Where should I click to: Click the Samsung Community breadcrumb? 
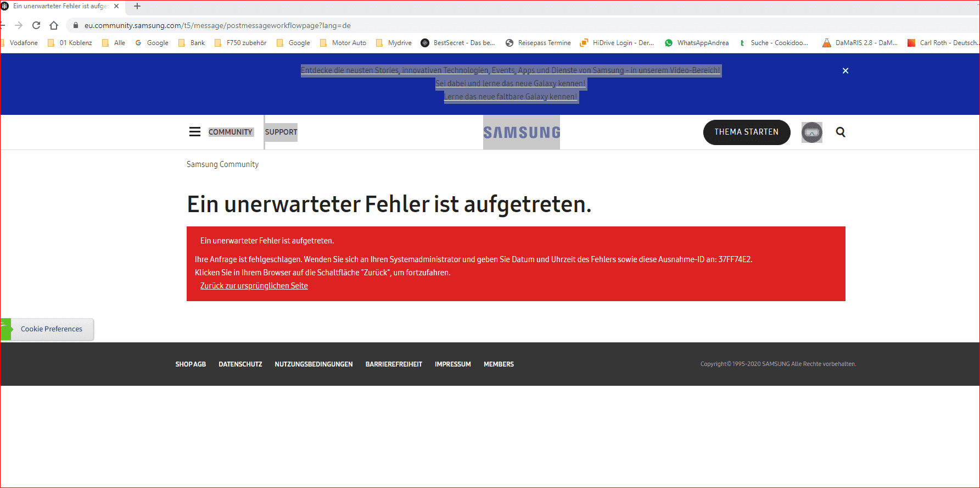point(222,164)
